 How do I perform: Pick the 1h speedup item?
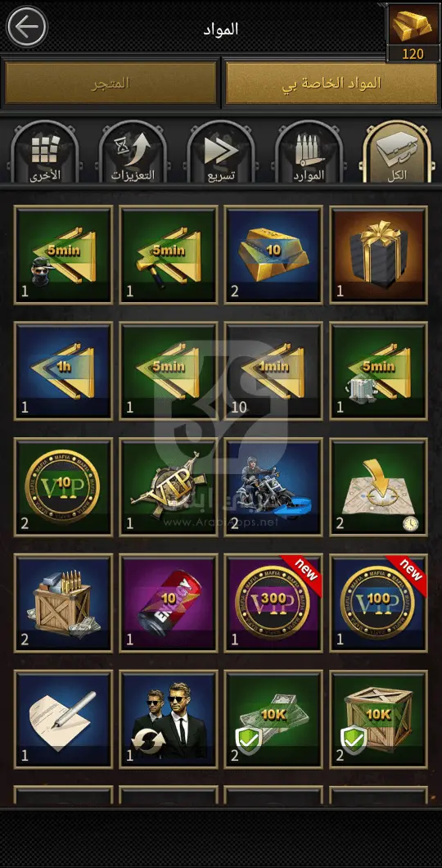pos(63,372)
